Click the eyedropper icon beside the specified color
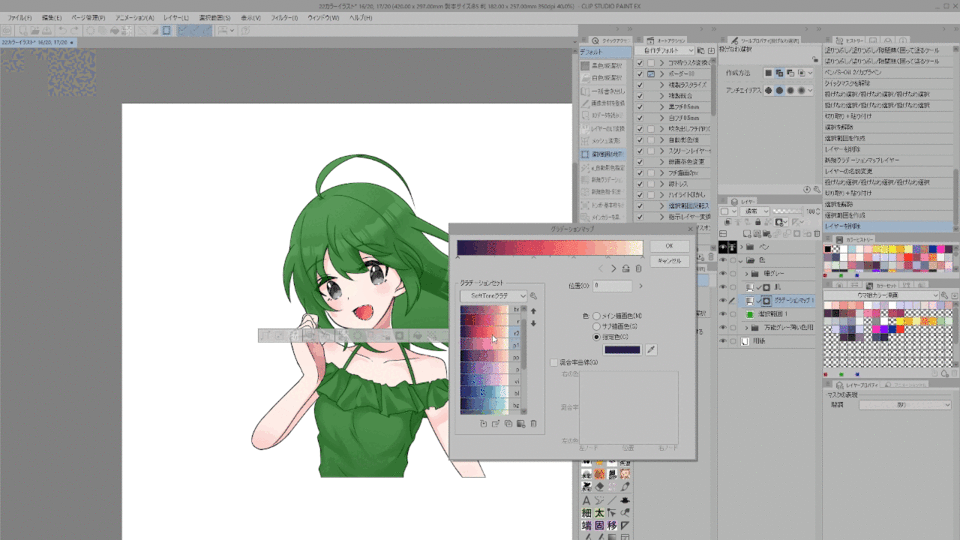This screenshot has width=960, height=540. pos(651,350)
